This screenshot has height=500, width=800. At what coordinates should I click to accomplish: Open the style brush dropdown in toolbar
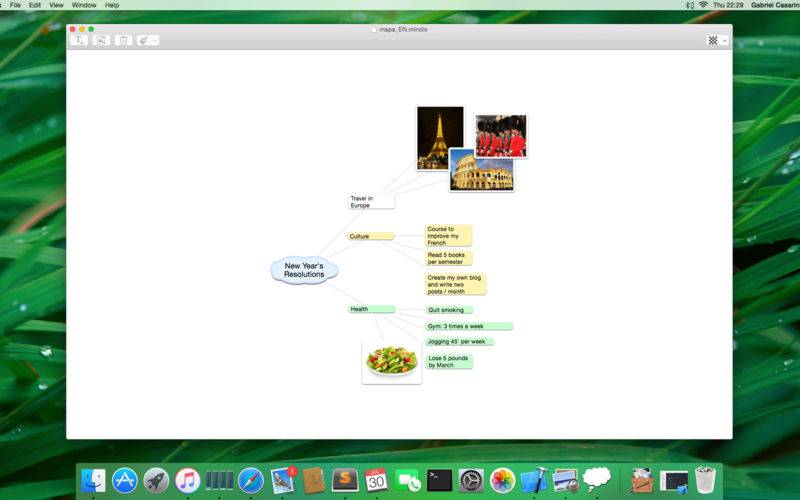147,40
